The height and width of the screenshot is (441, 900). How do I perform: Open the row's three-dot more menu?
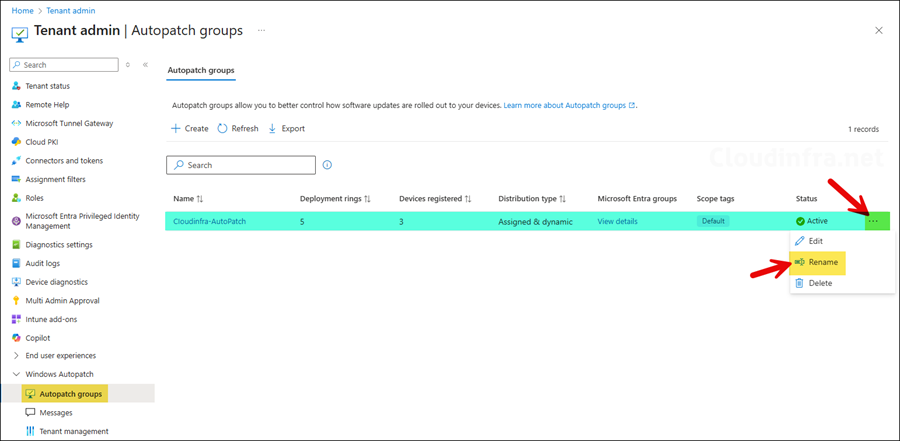pyautogui.click(x=873, y=221)
